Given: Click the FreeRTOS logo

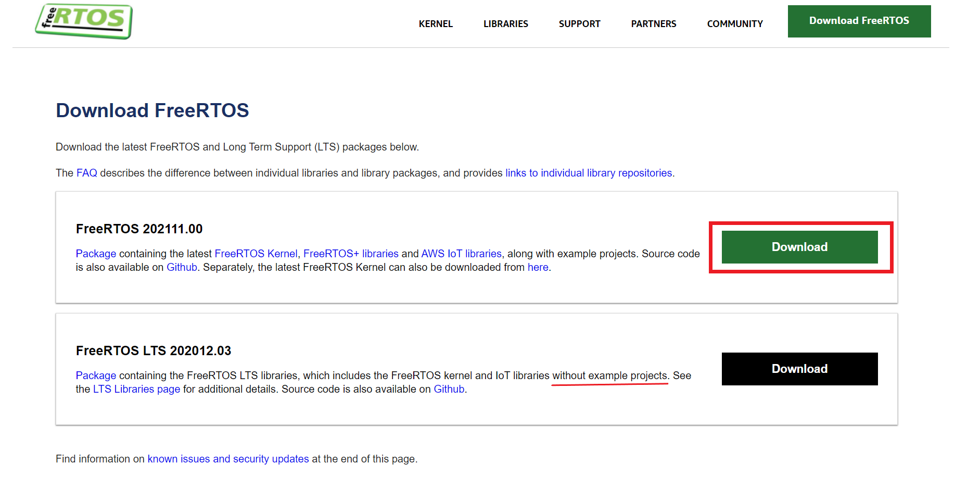Looking at the screenshot, I should [x=84, y=21].
